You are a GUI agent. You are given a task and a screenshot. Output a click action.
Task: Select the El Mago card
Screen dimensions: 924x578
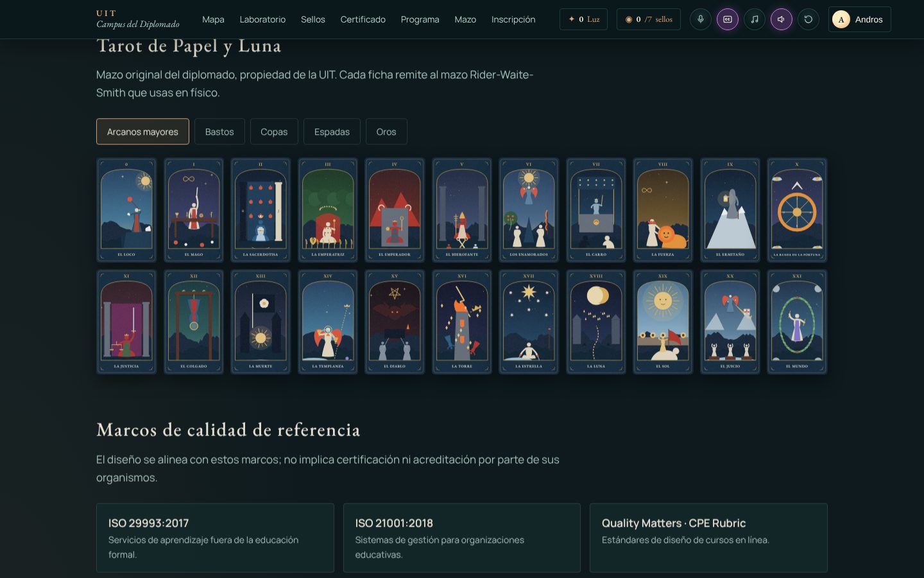pyautogui.click(x=194, y=210)
